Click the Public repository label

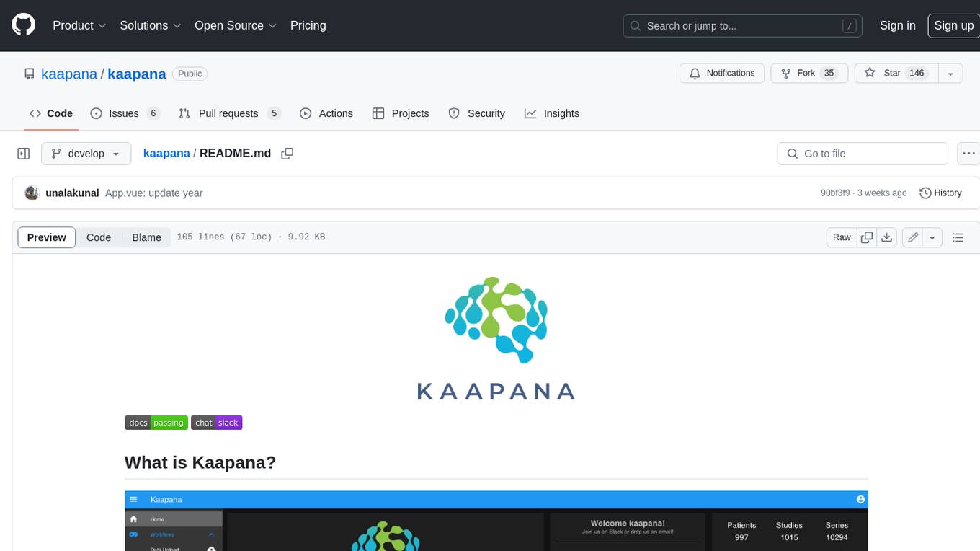(190, 74)
